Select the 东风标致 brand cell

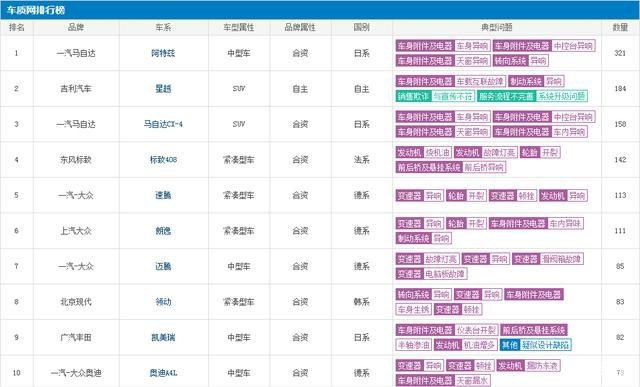pos(76,160)
